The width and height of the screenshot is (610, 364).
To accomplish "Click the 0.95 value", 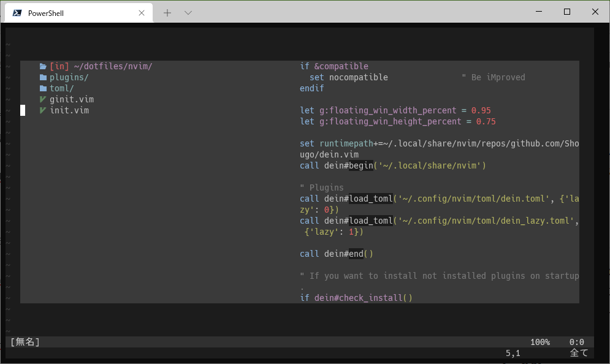I will pyautogui.click(x=481, y=110).
